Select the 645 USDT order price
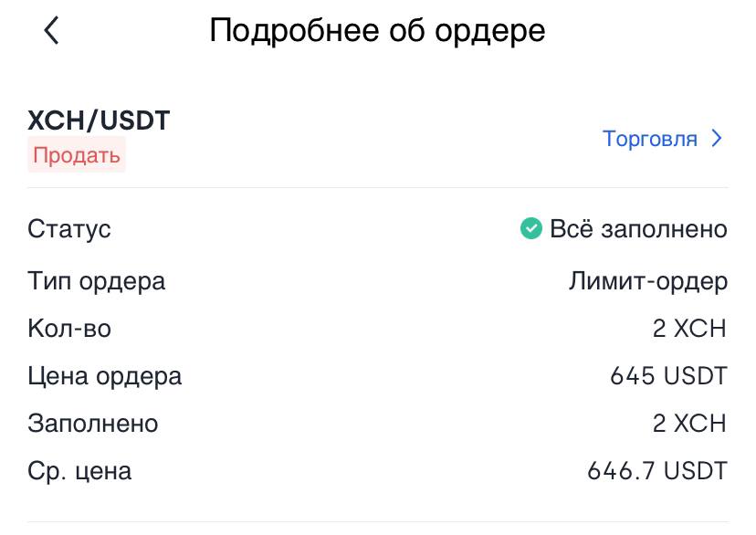 pos(668,376)
